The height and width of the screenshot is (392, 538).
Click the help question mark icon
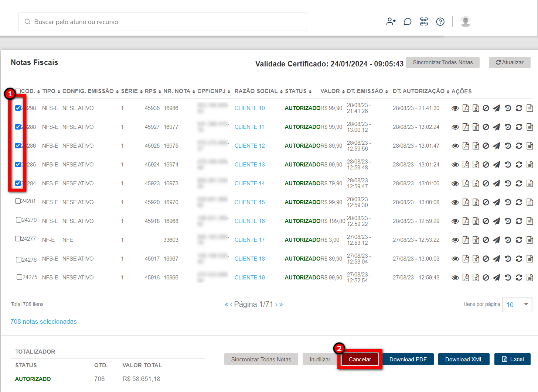440,22
